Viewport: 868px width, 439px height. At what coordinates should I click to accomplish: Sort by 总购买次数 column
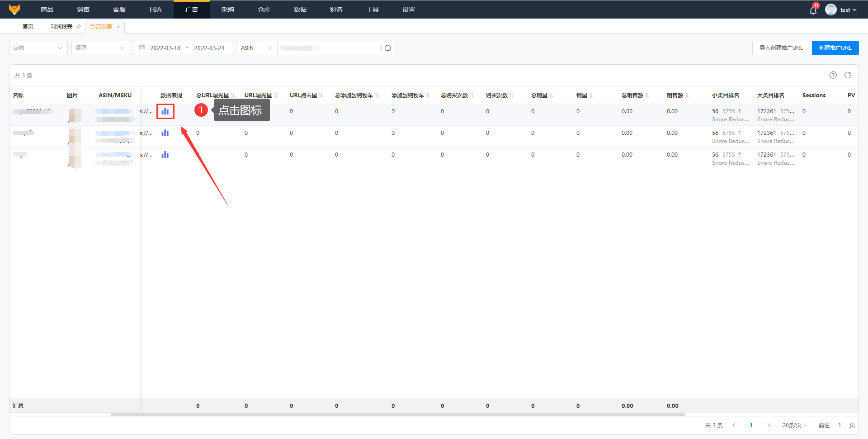pyautogui.click(x=472, y=95)
